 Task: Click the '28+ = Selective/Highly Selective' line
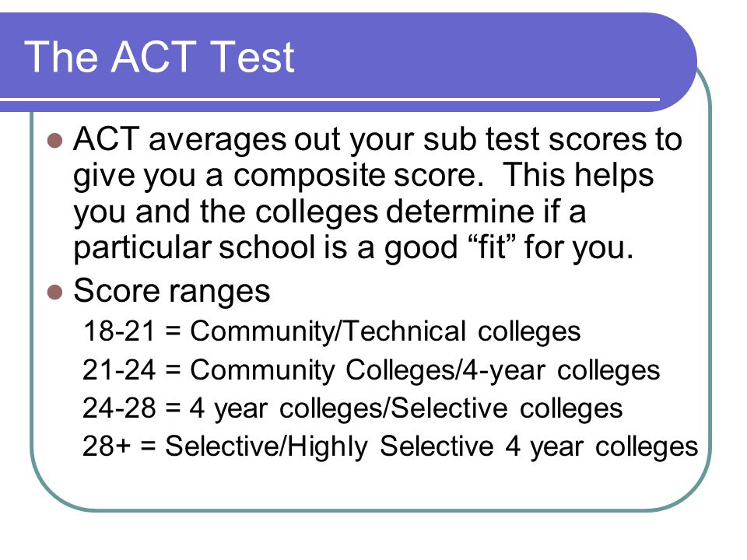pyautogui.click(x=390, y=446)
